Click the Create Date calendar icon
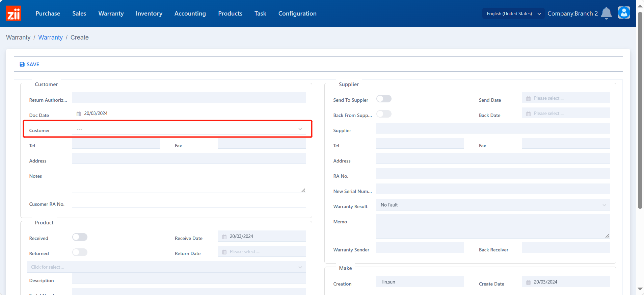 coord(528,282)
